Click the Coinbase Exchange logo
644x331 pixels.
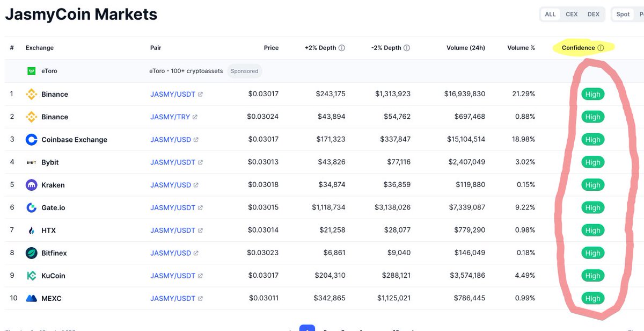[32, 140]
